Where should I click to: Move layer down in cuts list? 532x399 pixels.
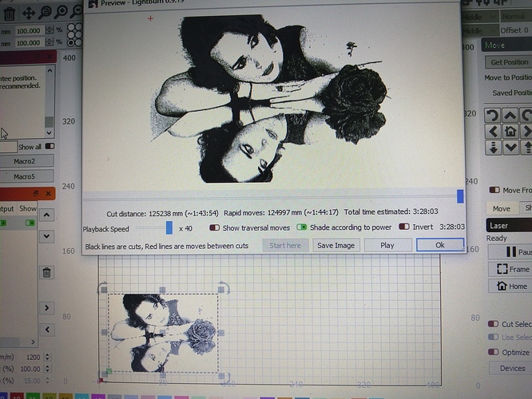tap(46, 236)
